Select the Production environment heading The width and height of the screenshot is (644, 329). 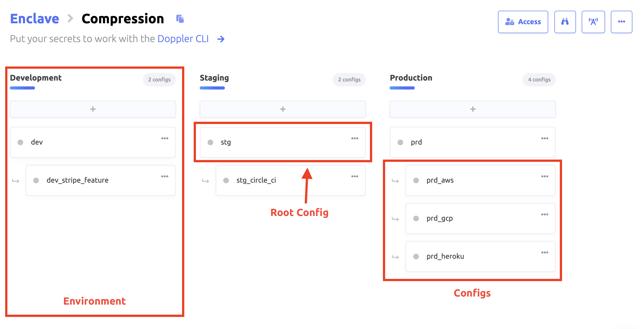(411, 78)
